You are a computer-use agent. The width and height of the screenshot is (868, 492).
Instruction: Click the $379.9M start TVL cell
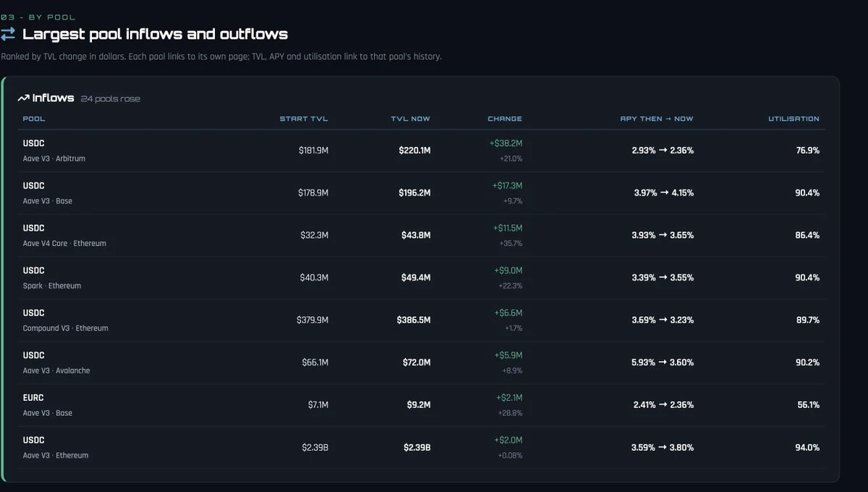coord(312,320)
